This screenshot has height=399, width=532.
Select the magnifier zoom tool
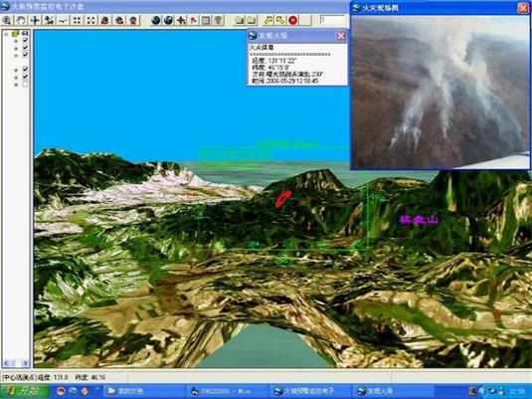click(x=6, y=20)
